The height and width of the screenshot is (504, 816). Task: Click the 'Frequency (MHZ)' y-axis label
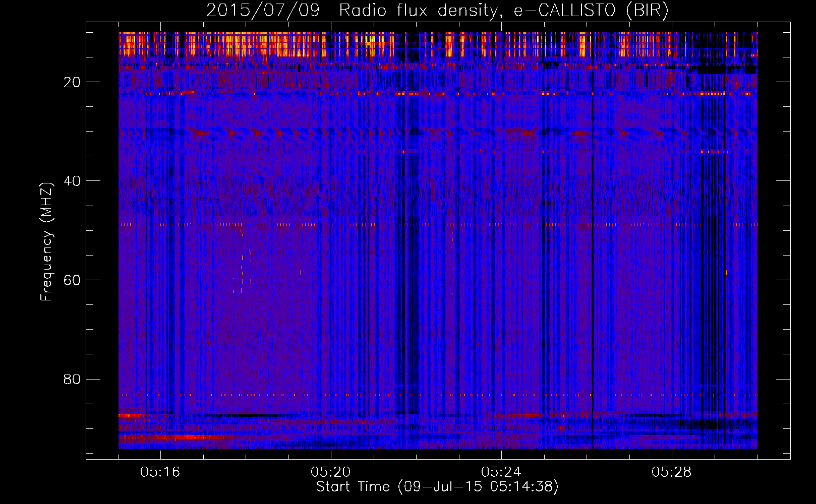pos(46,242)
